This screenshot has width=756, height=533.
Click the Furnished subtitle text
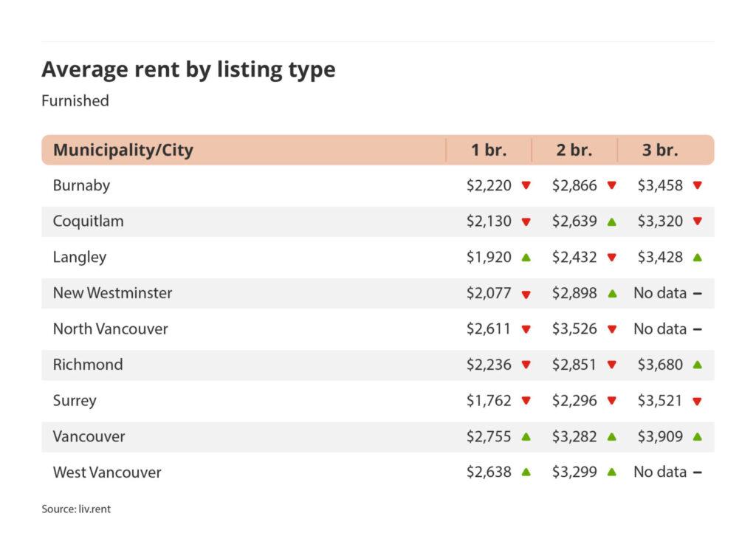click(x=75, y=100)
